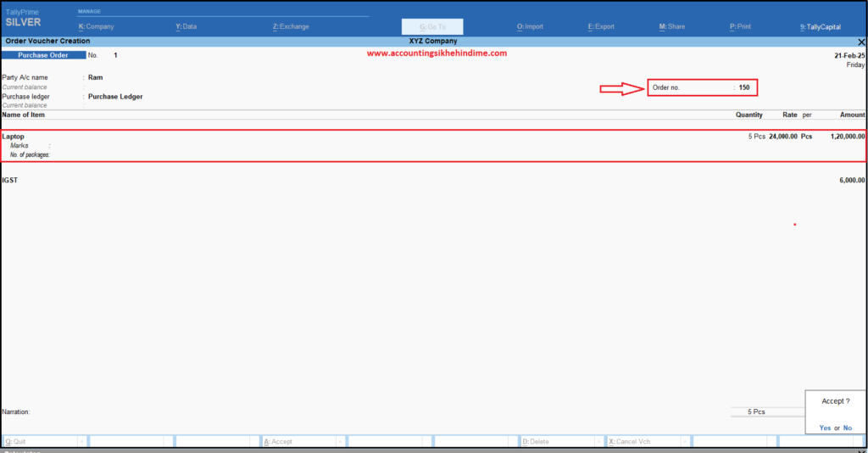Choose Yes in the Accept prompt

(x=825, y=428)
